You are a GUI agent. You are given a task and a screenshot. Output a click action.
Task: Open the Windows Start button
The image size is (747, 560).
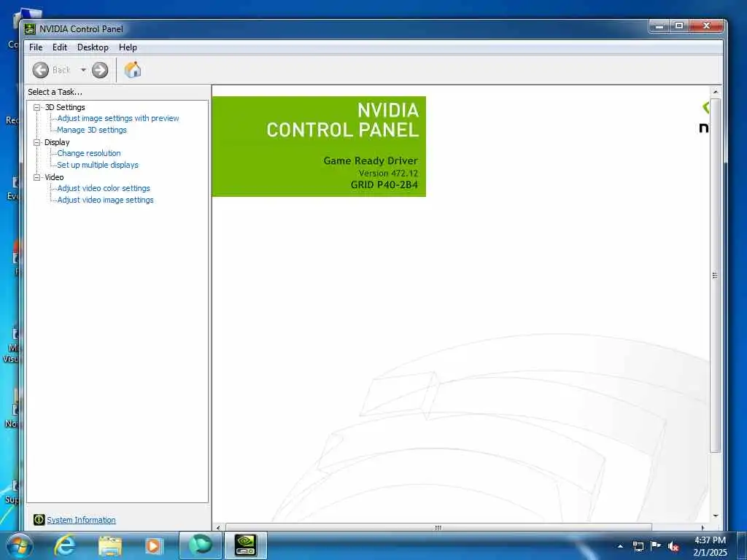click(19, 545)
